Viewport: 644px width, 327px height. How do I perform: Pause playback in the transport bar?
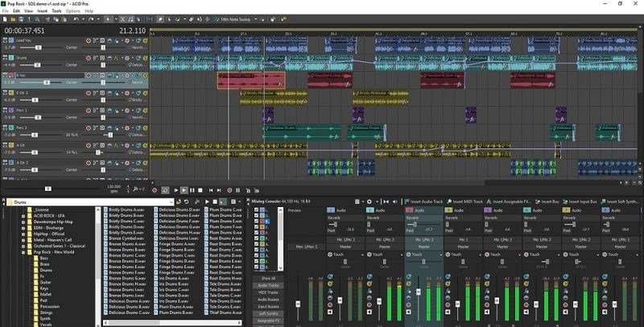(x=192, y=190)
